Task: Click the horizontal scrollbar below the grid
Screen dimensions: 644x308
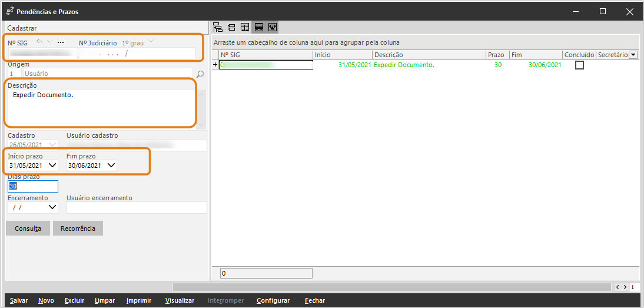Action: pyautogui.click(x=392, y=287)
